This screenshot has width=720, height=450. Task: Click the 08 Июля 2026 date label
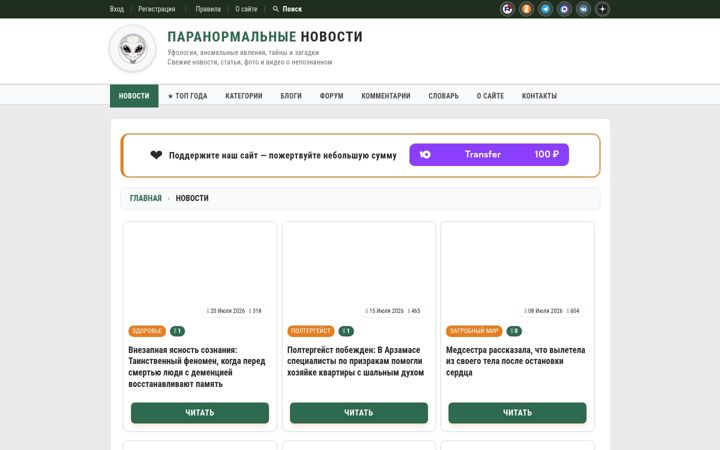tap(544, 311)
